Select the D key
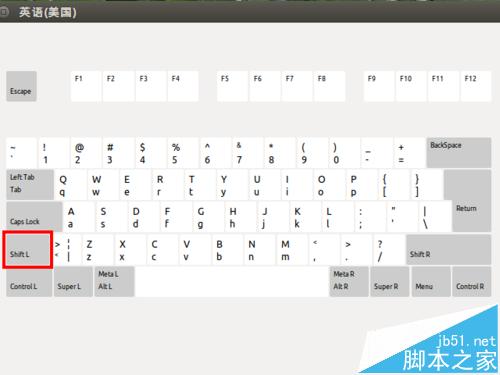The image size is (500, 375). (x=143, y=217)
